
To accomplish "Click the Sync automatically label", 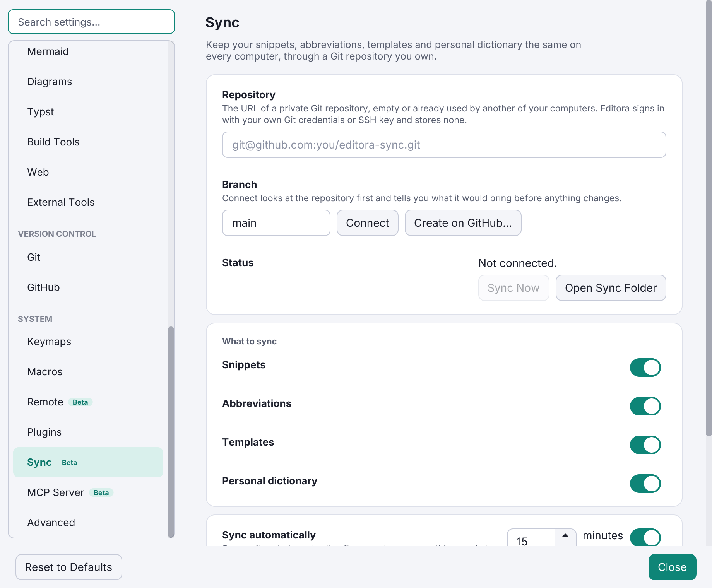I will [x=269, y=535].
